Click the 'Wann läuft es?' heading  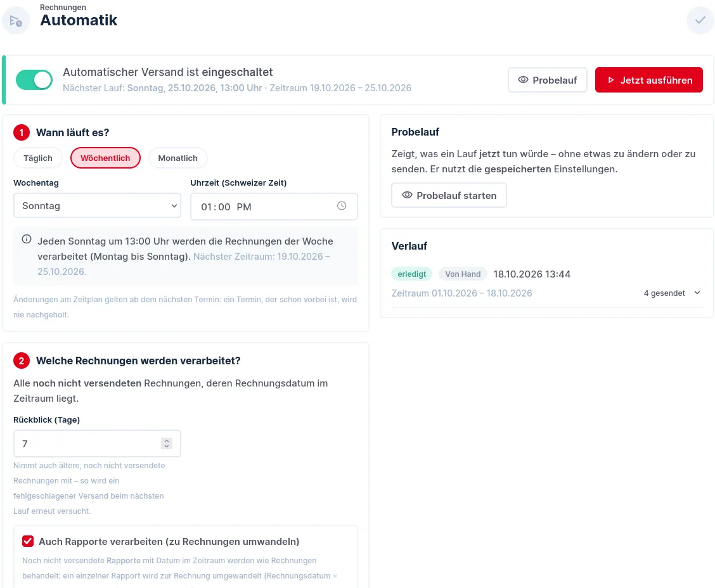tap(72, 132)
